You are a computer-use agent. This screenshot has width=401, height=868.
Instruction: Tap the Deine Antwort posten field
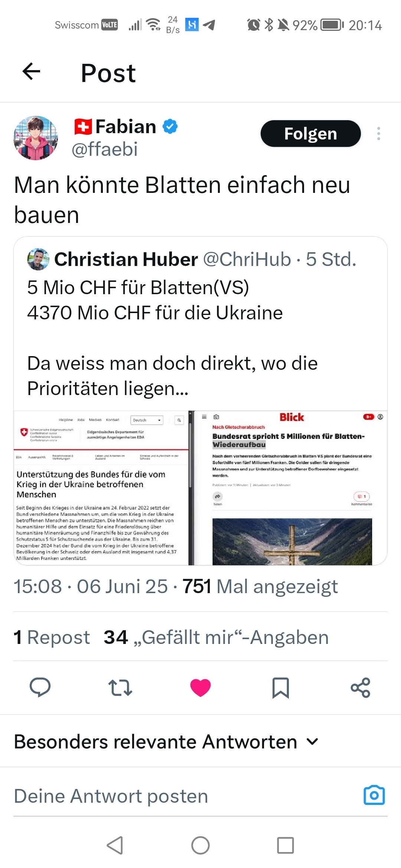point(186,796)
